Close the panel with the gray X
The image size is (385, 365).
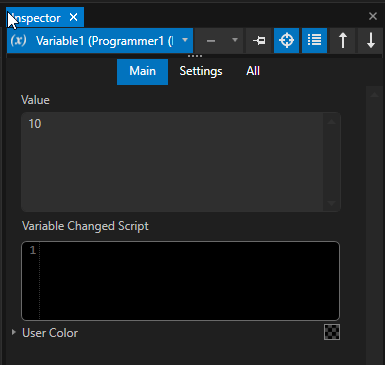pyautogui.click(x=373, y=16)
